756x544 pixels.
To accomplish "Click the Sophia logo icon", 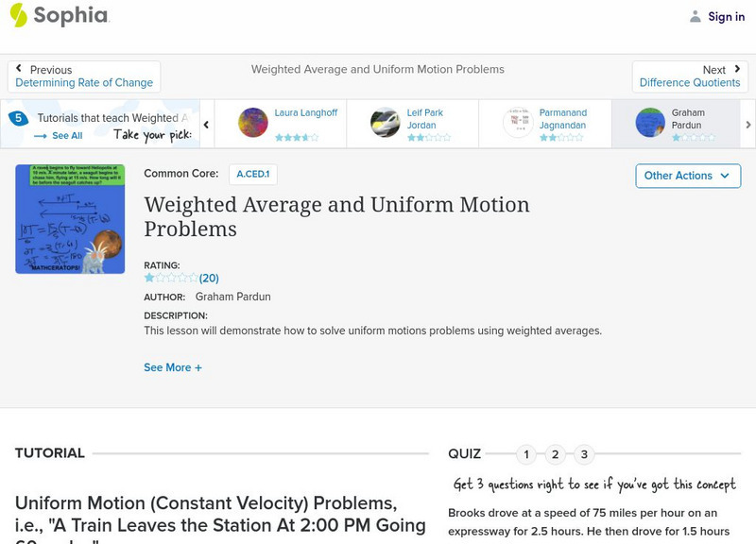I will (19, 15).
